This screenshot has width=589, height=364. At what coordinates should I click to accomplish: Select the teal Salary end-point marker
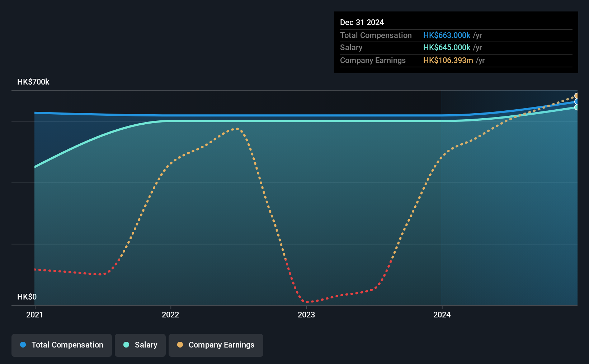click(x=577, y=107)
